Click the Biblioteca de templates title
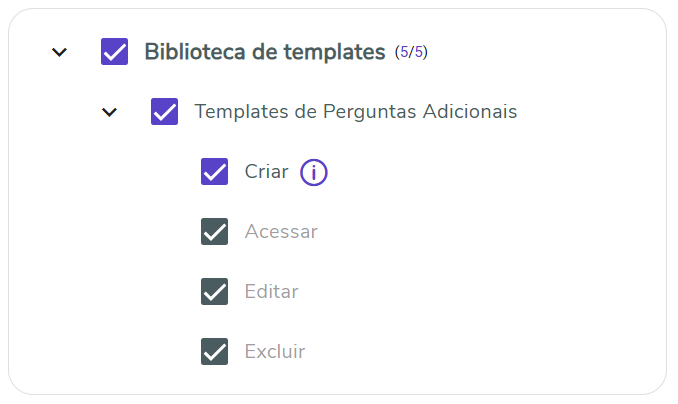 (x=265, y=52)
